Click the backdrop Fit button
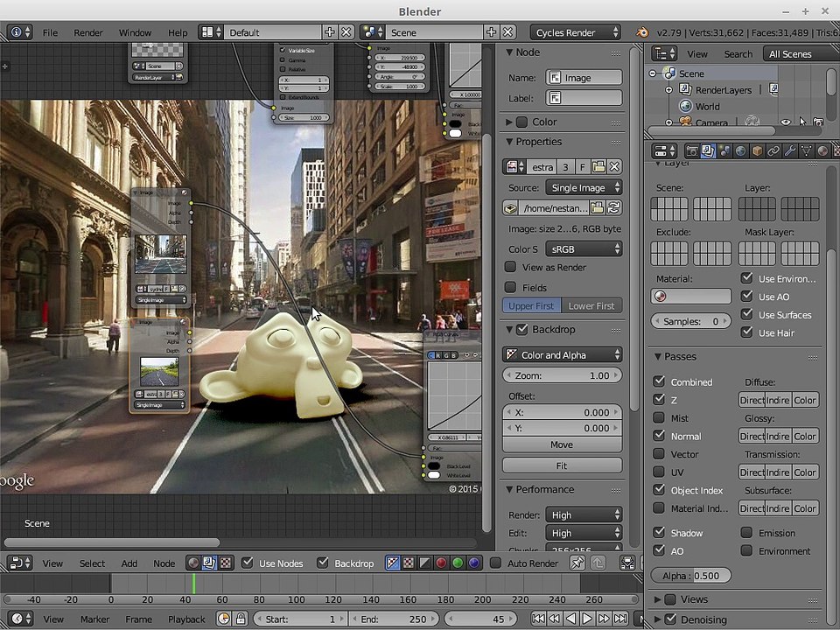This screenshot has height=630, width=840. (562, 465)
